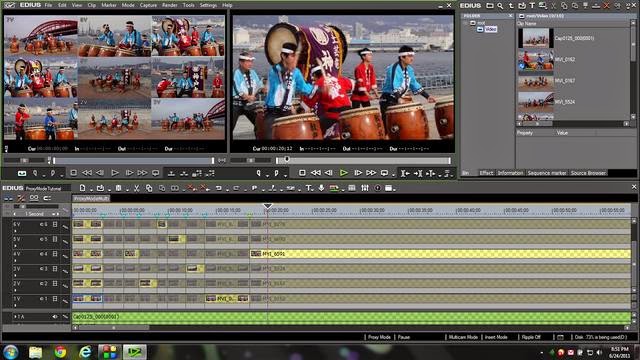Screen dimensions: 640x360
Task: Open the dropdown beside the player In-point button
Action: pos(44,175)
